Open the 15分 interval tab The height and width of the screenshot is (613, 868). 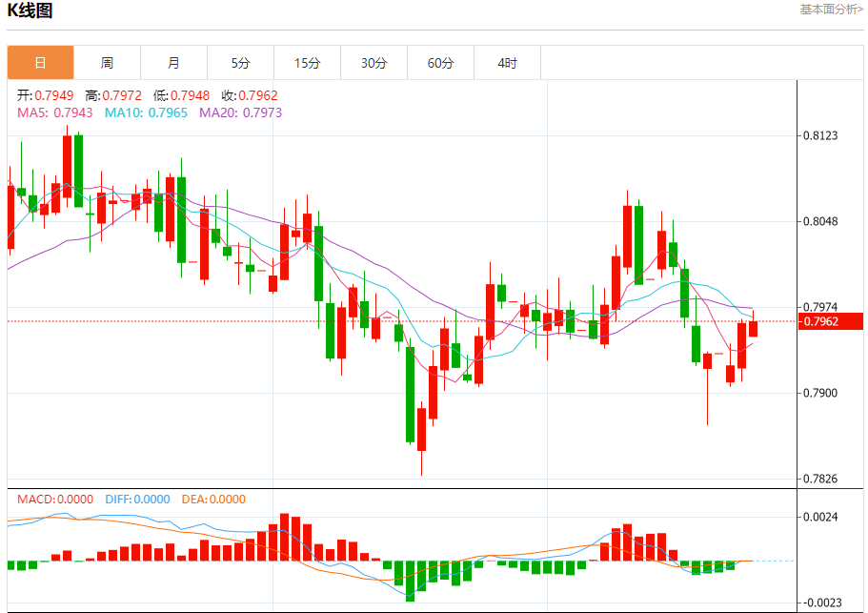(307, 63)
